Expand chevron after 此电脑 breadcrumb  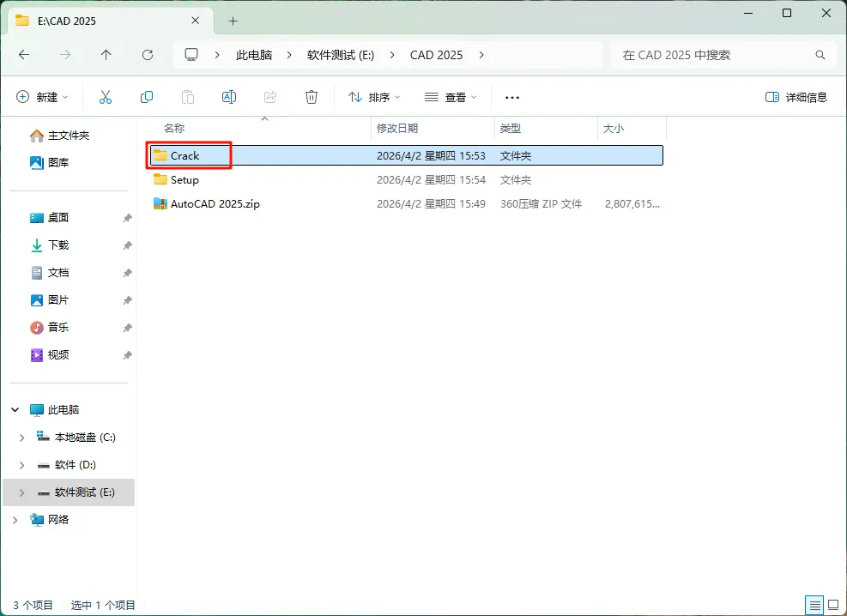coord(289,55)
